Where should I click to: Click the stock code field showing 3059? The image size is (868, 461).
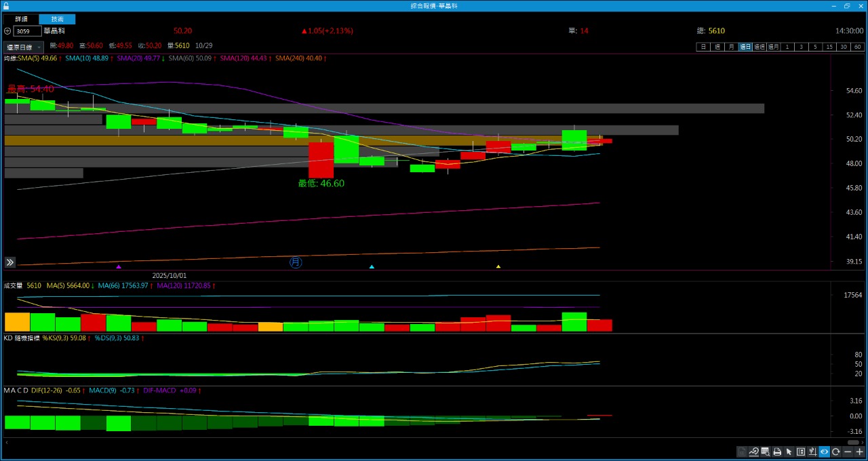coord(27,31)
